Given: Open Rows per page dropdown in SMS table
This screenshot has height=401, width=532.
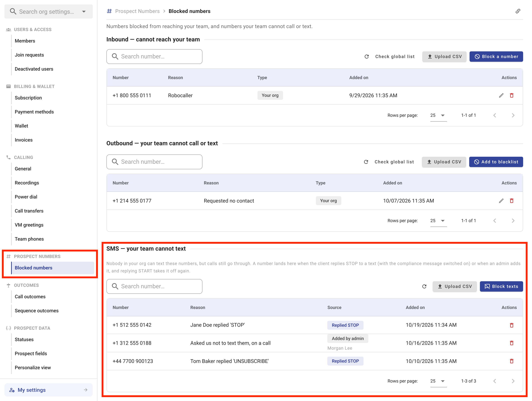Looking at the screenshot, I should 439,381.
